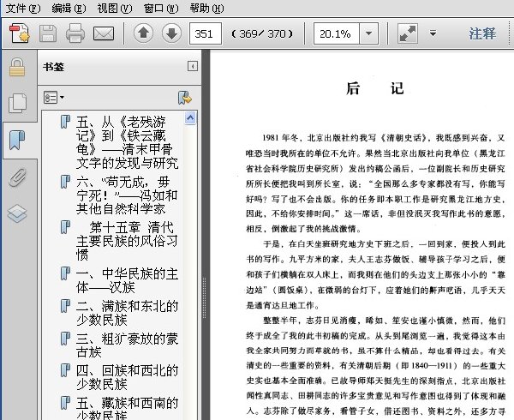Toggle the bookmarks panel icon
This screenshot has height=420, width=514.
[x=17, y=140]
